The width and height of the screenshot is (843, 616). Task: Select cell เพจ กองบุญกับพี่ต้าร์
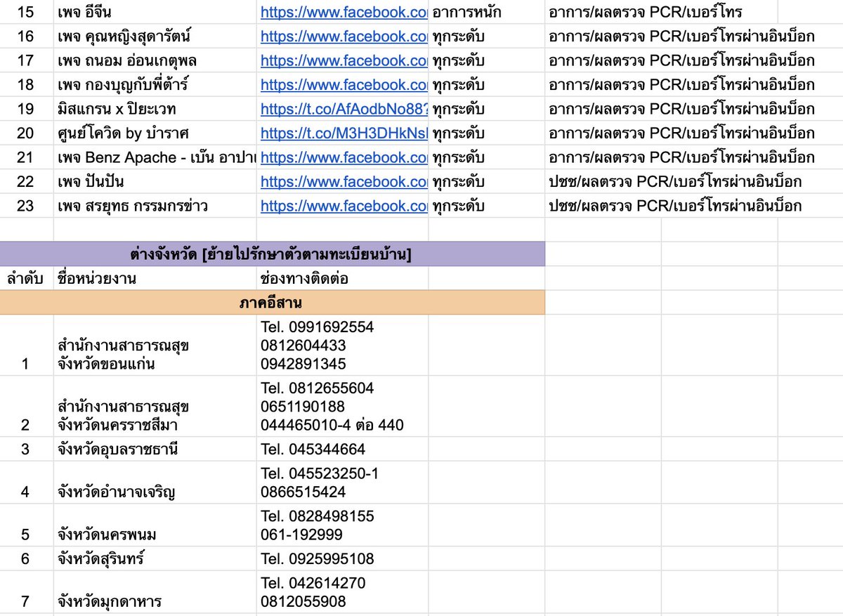[x=155, y=85]
